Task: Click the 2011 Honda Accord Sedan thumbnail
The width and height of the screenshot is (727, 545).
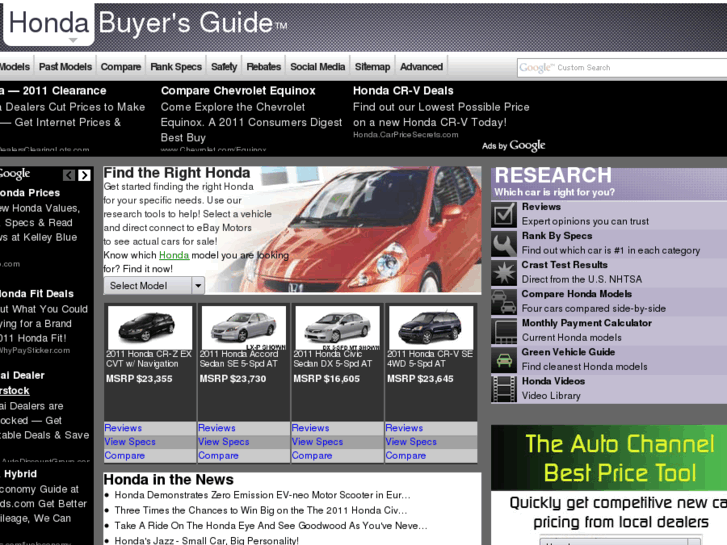Action: click(x=244, y=327)
